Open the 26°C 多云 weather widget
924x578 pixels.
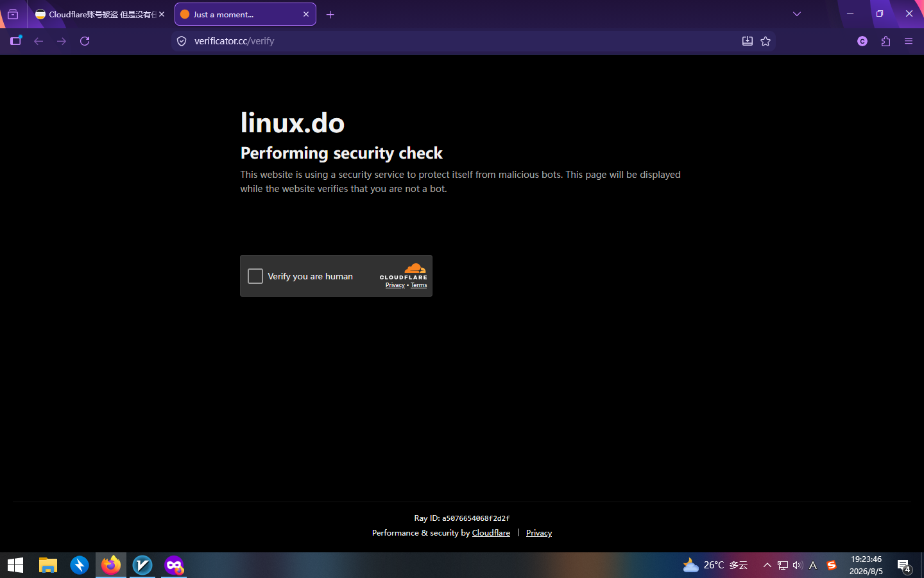coord(715,565)
